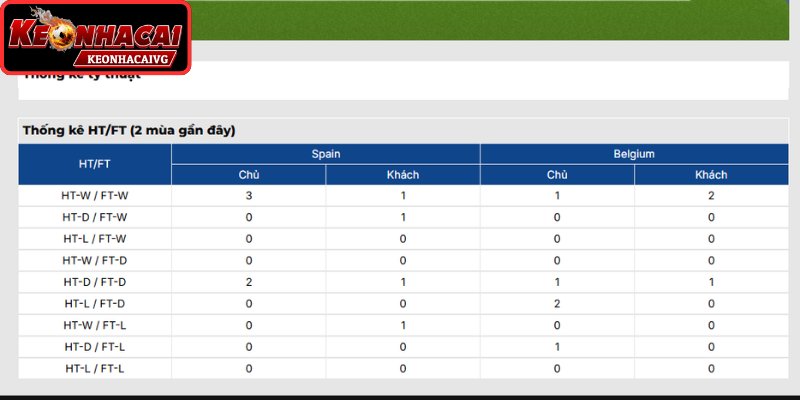Select Belgium's Chủ column header

[x=557, y=175]
